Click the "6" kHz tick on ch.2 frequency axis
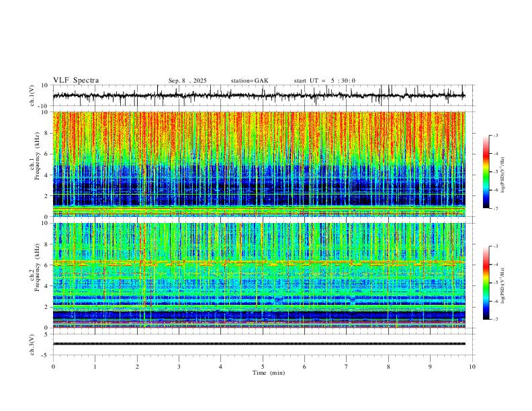This screenshot has height=411, width=532. click(x=46, y=265)
